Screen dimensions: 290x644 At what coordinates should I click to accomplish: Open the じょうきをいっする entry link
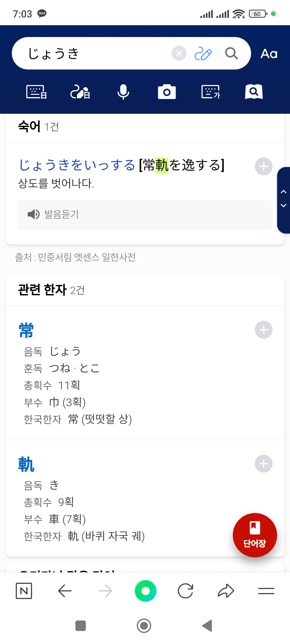click(x=77, y=165)
